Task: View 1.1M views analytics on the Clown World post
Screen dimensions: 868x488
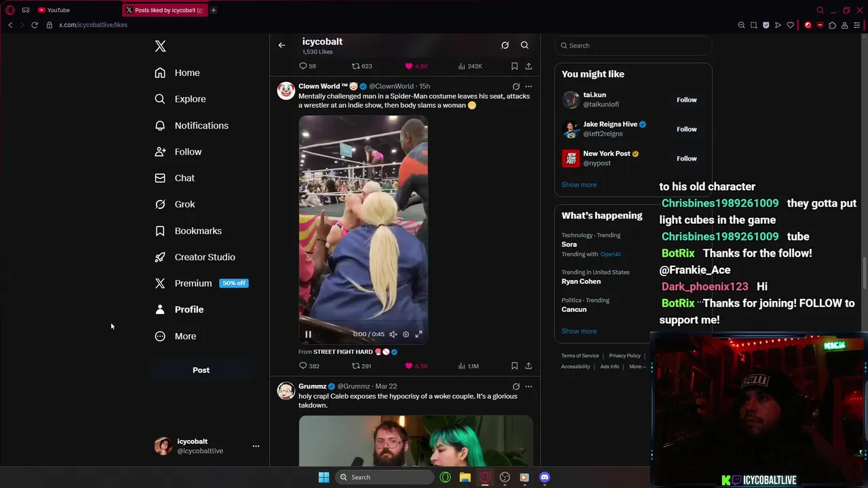Action: [469, 366]
